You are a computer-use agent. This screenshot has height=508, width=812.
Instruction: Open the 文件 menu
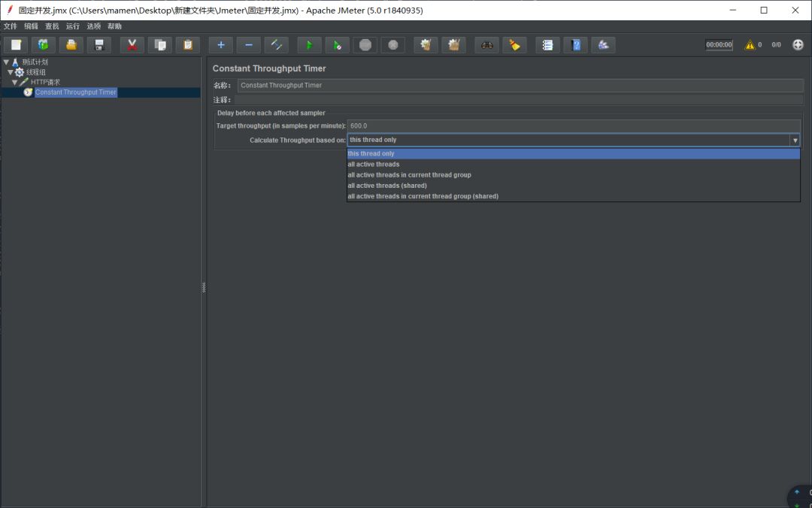pos(11,26)
